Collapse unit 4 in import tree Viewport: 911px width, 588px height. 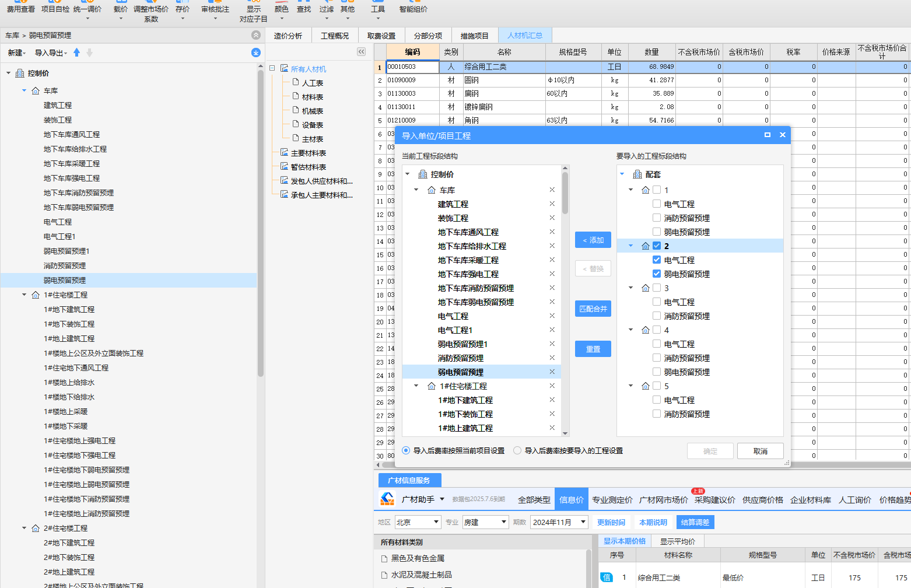coord(630,330)
